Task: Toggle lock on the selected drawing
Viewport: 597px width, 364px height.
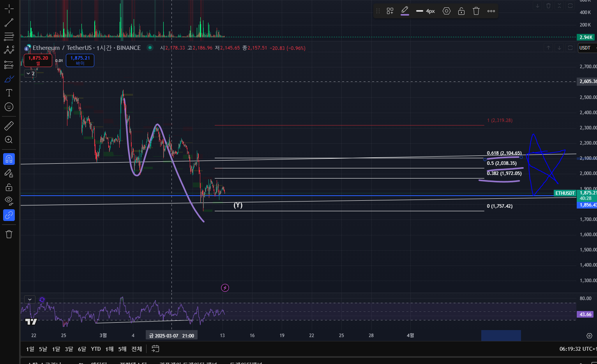Action: point(461,11)
